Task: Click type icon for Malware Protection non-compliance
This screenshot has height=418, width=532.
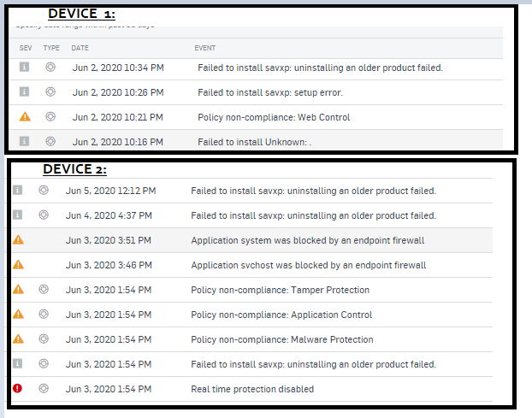Action: [x=44, y=339]
